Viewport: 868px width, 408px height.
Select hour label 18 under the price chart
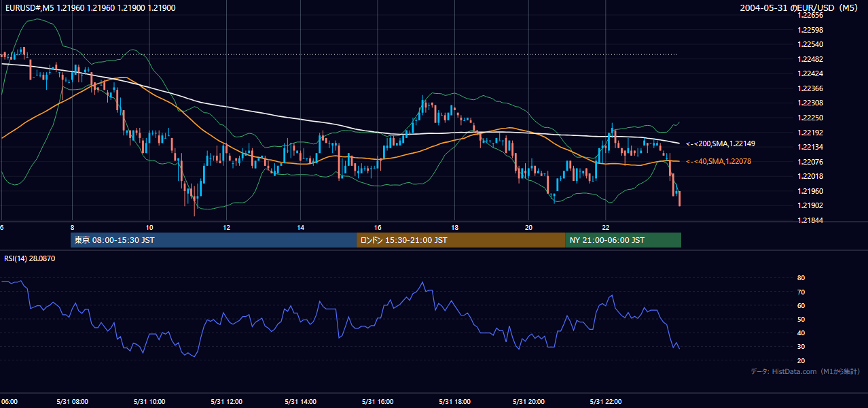click(454, 227)
